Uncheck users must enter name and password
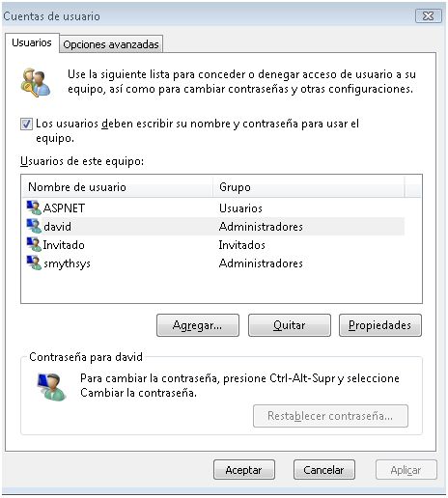Screen dimensions: 448x498 26,124
